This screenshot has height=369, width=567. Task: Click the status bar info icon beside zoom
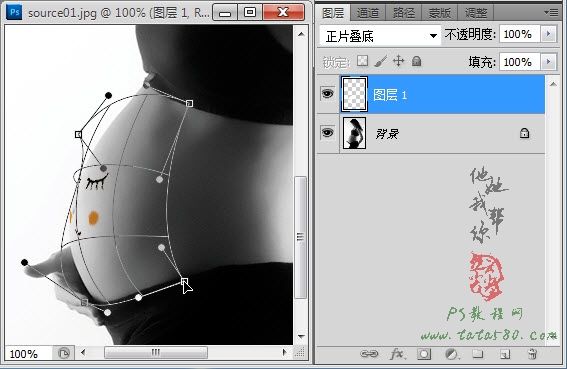(x=64, y=353)
